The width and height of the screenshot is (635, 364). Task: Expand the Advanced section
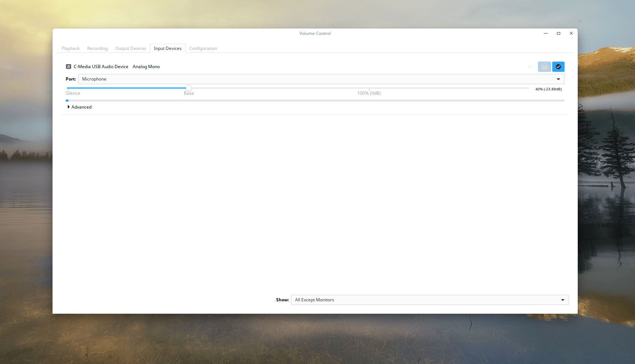79,107
